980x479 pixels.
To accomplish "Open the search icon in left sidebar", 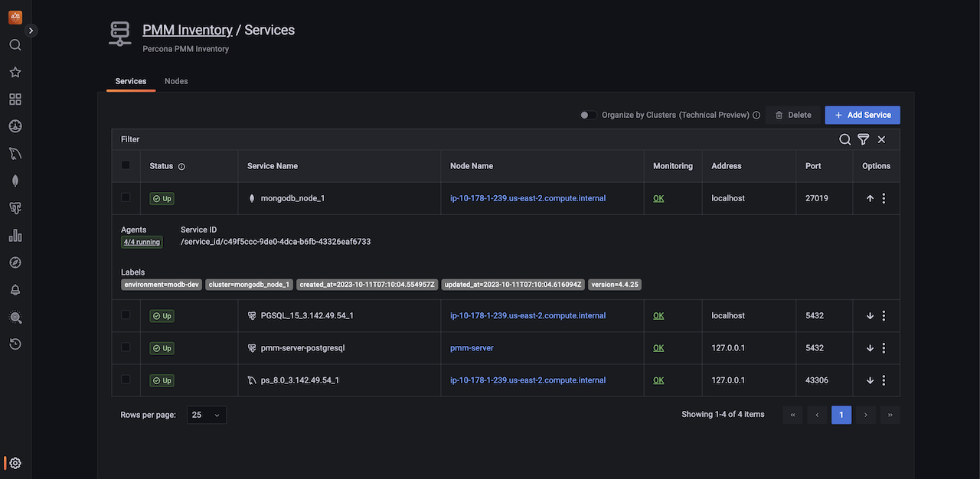I will (x=15, y=45).
